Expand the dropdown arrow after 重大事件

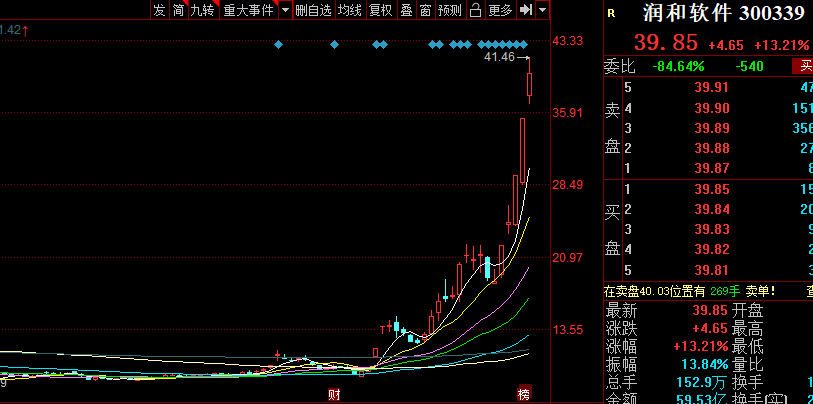pos(285,10)
